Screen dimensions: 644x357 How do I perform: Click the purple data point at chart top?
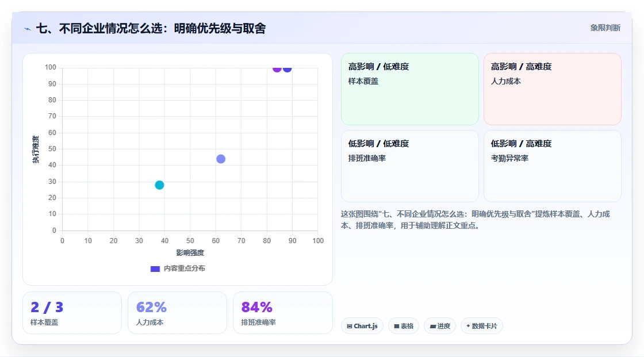click(x=277, y=68)
